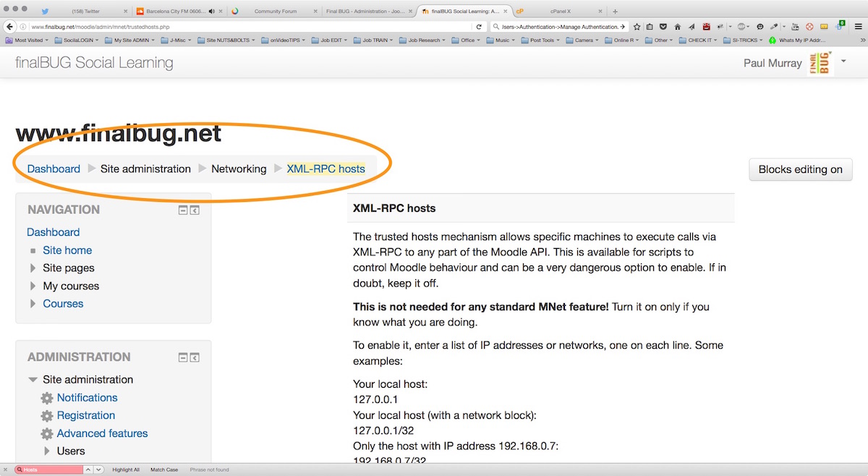Dock the Navigation block
868x476 pixels.
[195, 211]
